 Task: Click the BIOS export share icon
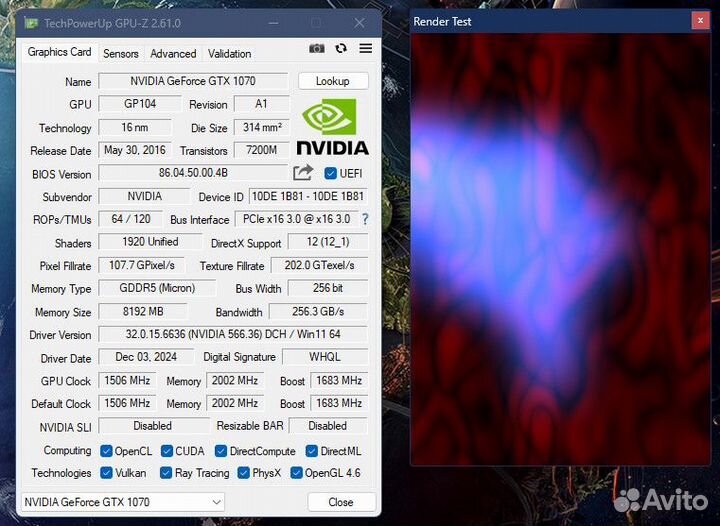(x=303, y=173)
